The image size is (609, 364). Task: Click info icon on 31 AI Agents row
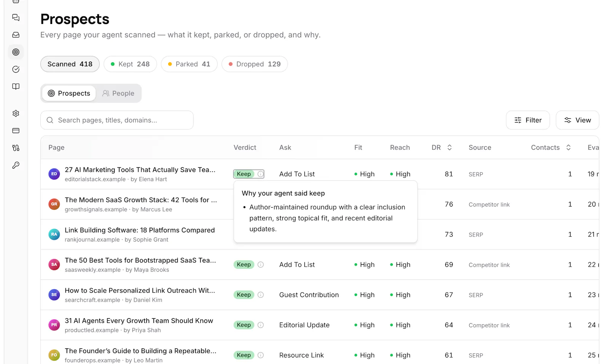[x=260, y=325]
